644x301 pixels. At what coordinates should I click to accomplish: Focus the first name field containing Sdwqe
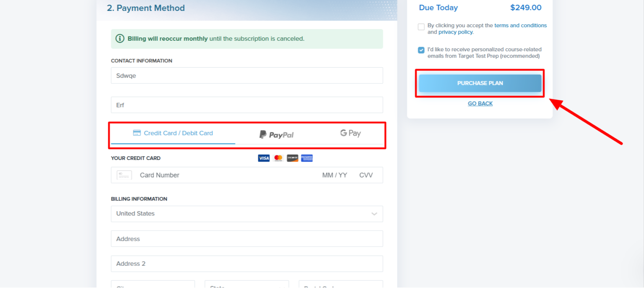247,76
